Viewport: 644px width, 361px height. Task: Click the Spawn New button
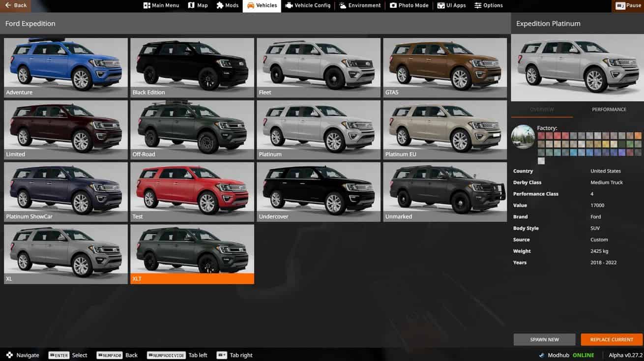point(544,339)
